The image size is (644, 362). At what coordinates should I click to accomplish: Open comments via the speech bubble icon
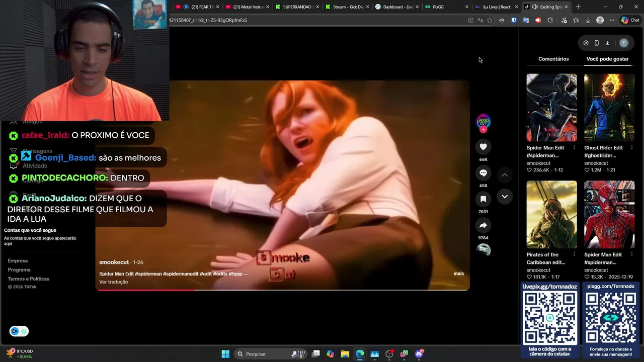(483, 173)
